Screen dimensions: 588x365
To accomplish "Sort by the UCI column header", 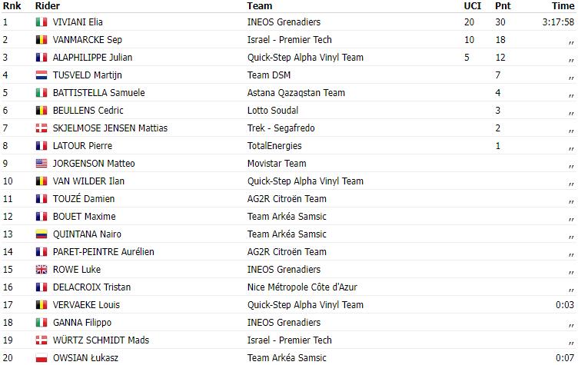I will click(472, 6).
